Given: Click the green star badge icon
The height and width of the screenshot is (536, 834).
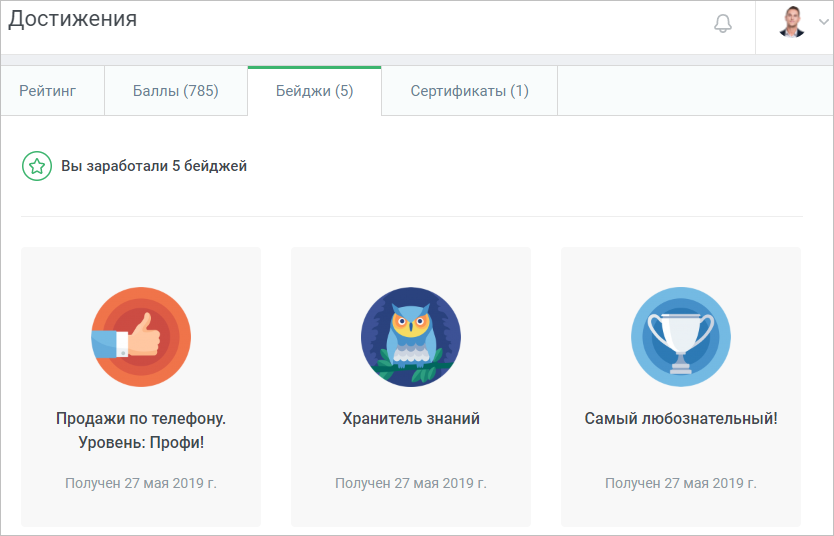Looking at the screenshot, I should pos(37,166).
